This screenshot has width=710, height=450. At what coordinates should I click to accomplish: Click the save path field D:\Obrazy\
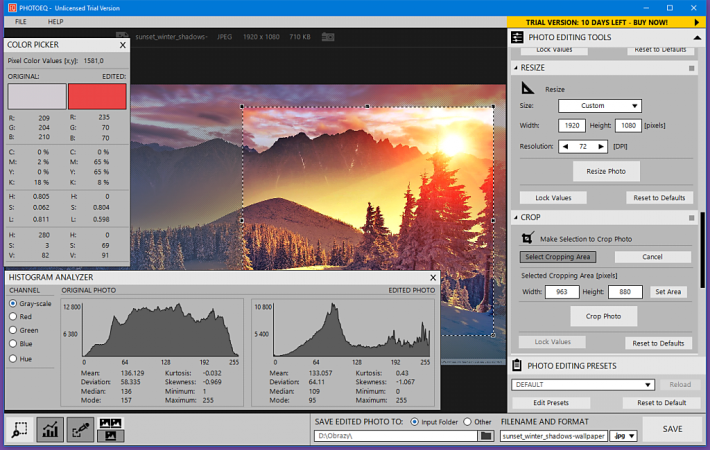pos(396,436)
